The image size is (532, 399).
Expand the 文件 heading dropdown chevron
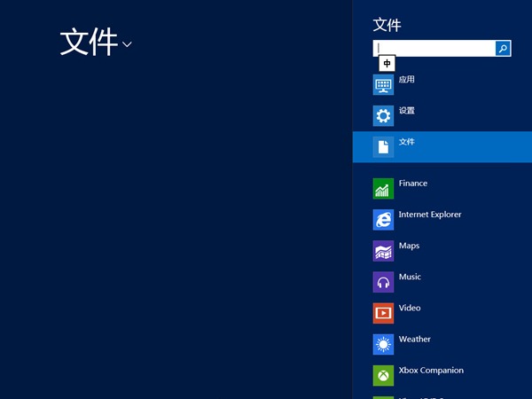coord(127,44)
